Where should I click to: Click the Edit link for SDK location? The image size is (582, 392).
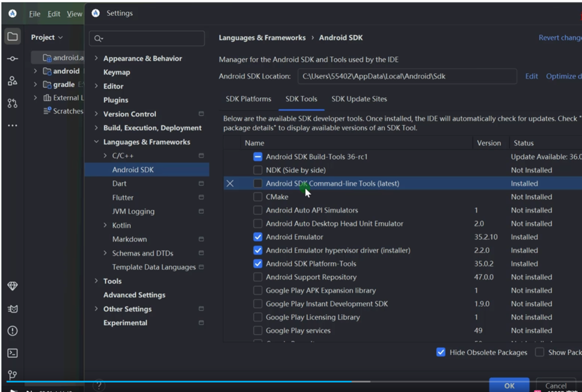(x=531, y=76)
